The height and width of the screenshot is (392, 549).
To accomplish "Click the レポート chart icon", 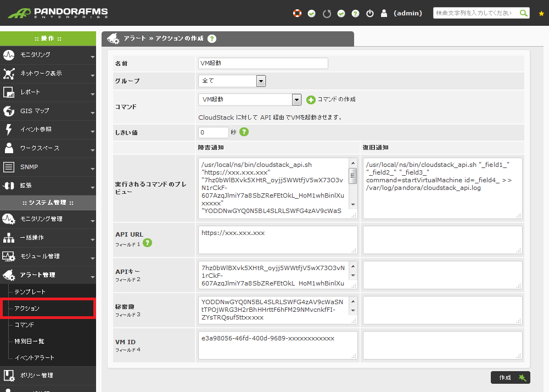I will (x=9, y=92).
